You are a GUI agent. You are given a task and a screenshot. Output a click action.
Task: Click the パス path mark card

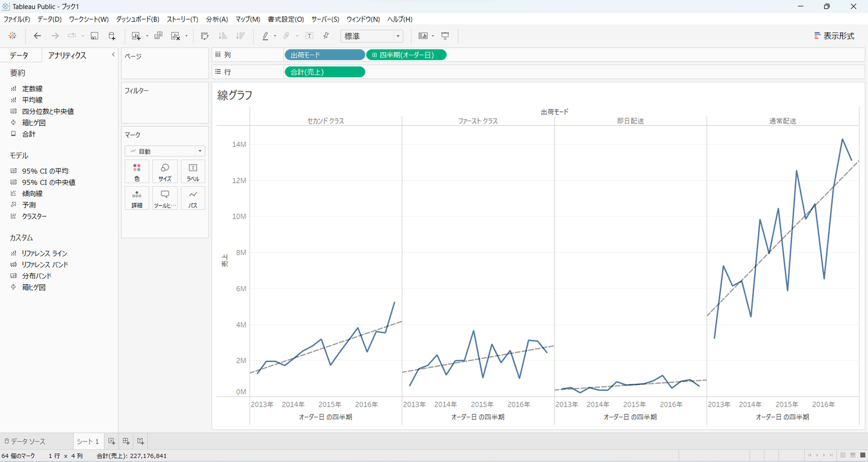193,198
